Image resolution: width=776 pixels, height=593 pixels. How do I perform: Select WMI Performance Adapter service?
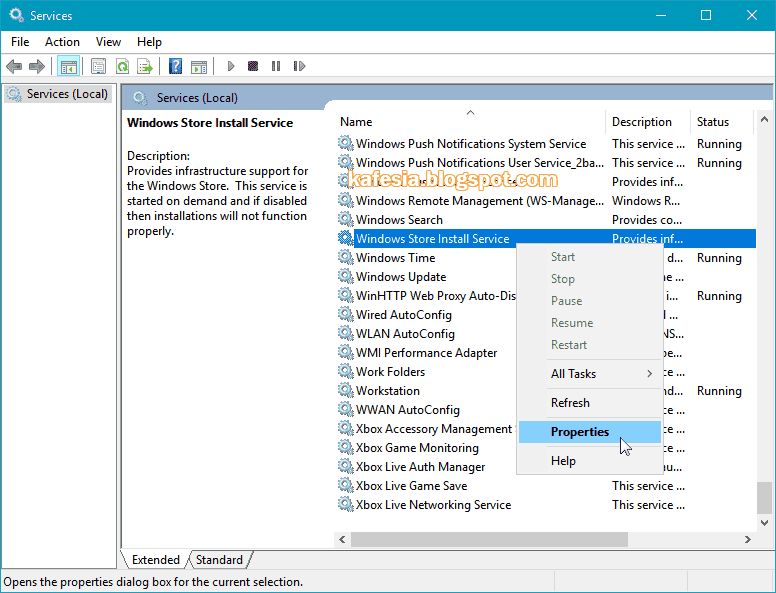tap(426, 352)
